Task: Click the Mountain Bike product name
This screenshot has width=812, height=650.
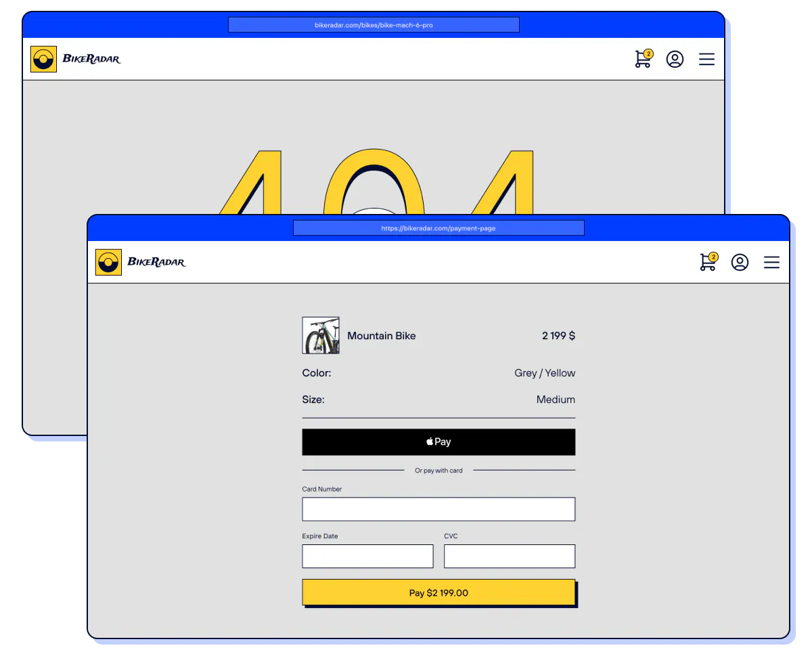Action: [x=382, y=336]
